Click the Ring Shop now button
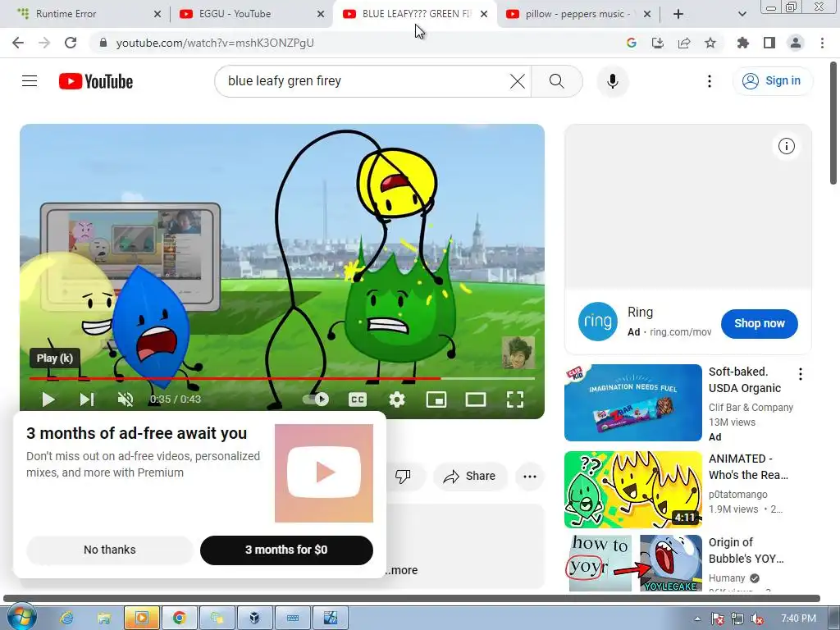 tap(759, 323)
